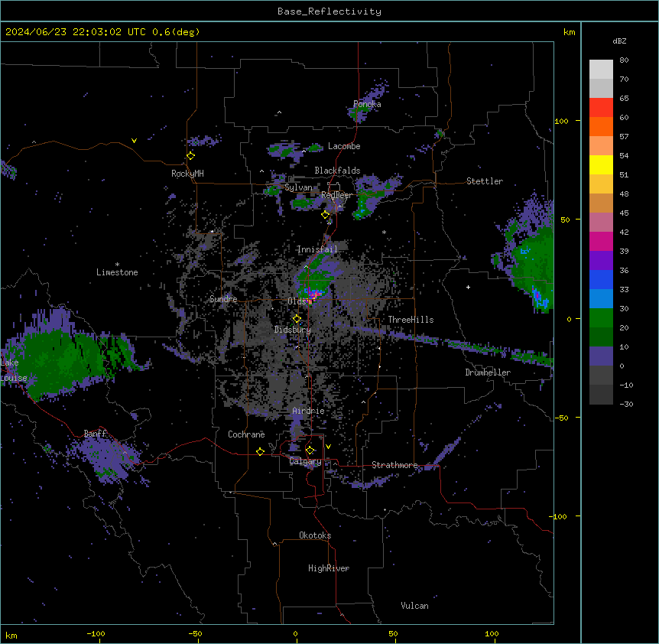The height and width of the screenshot is (644, 659).
Task: Click the blue 36 dBZ legend band
Action: click(x=601, y=279)
